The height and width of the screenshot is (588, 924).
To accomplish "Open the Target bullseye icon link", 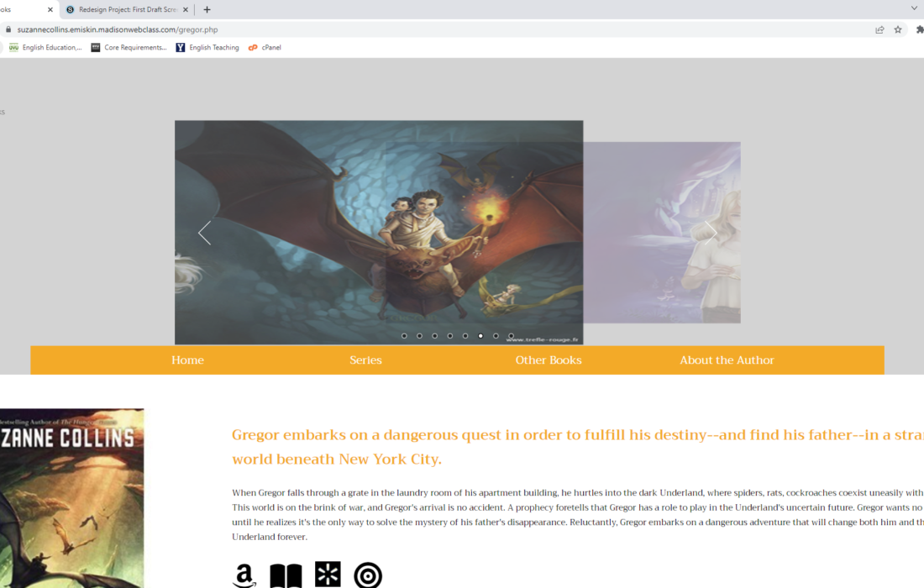I will point(368,575).
